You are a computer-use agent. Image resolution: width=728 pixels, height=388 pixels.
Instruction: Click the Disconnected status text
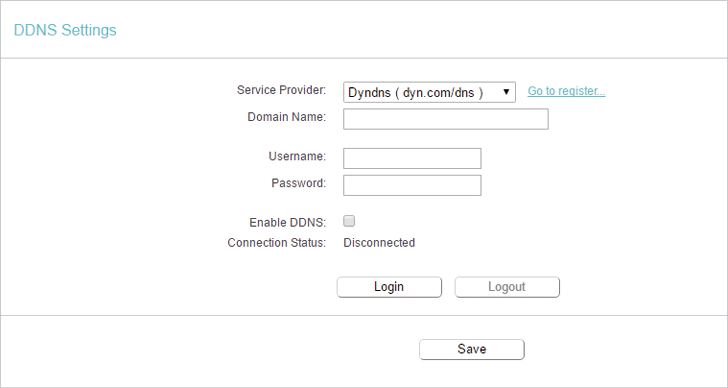point(379,243)
